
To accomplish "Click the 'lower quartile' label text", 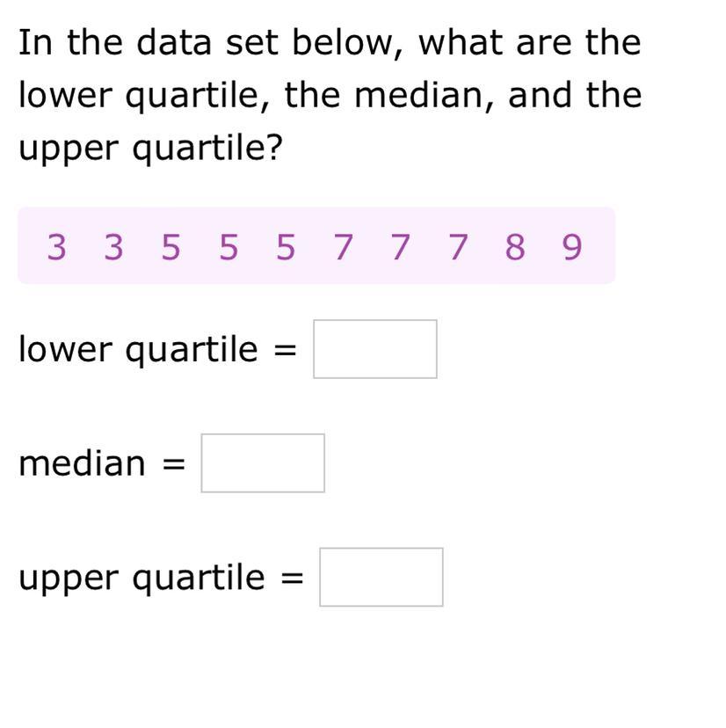I will (138, 349).
